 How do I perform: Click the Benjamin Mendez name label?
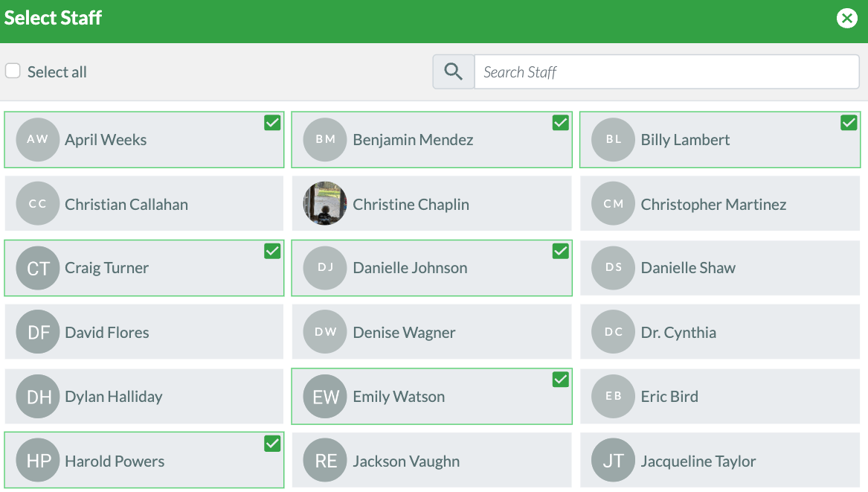click(413, 140)
